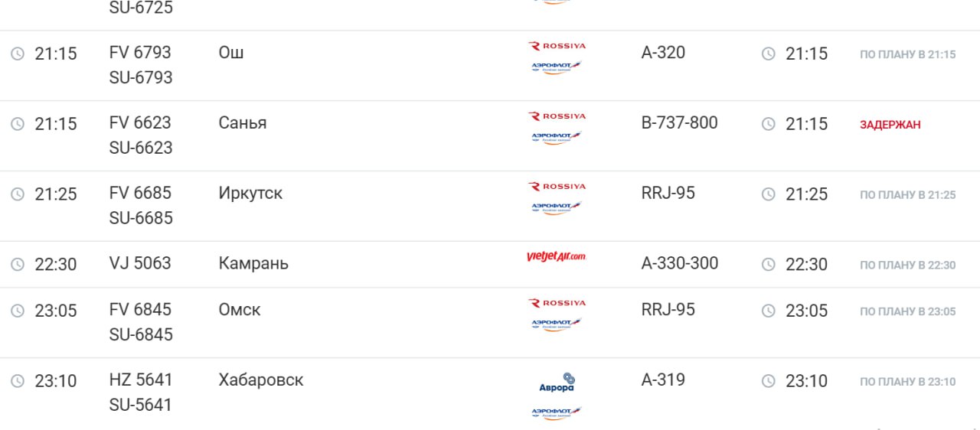Click status ПО ПЛАНУ В 22:30
The width and height of the screenshot is (980, 430).
coord(907,265)
